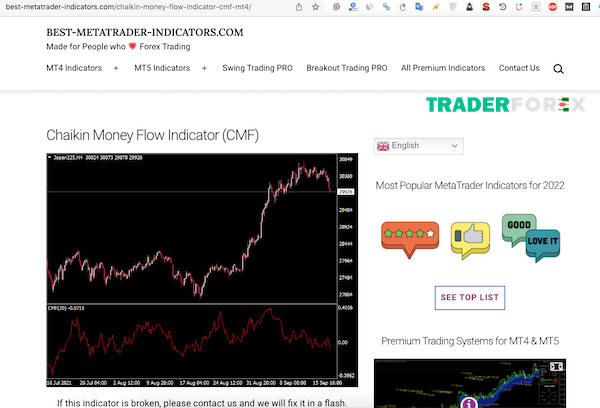Image resolution: width=600 pixels, height=408 pixels.
Task: Click BEST-METATRADER-INDICATORS.COM site title
Action: pyautogui.click(x=145, y=32)
